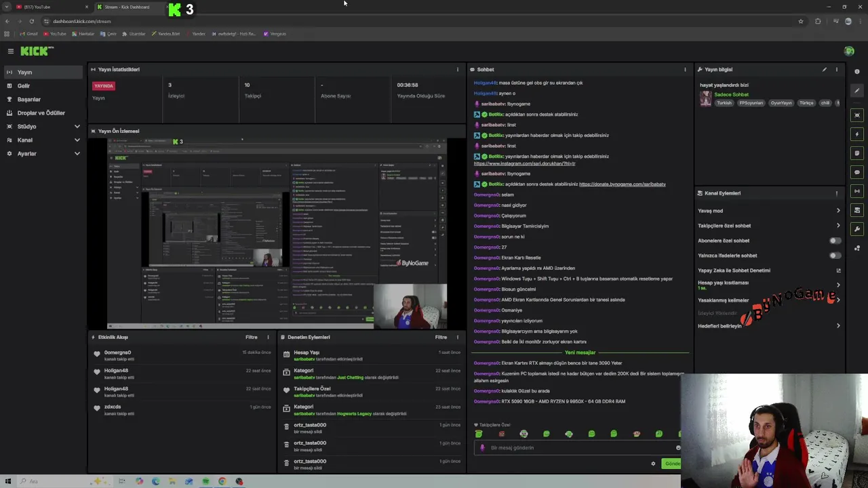Image resolution: width=868 pixels, height=488 pixels.
Task: Open the three-dot menu of Yayın İstatistikleri
Action: pos(457,69)
